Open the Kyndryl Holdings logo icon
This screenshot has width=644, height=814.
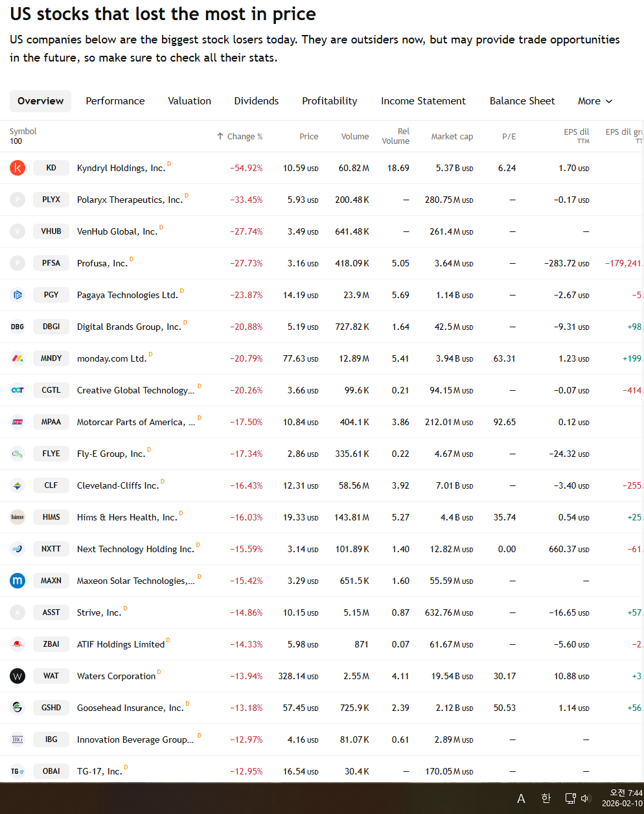click(x=17, y=168)
